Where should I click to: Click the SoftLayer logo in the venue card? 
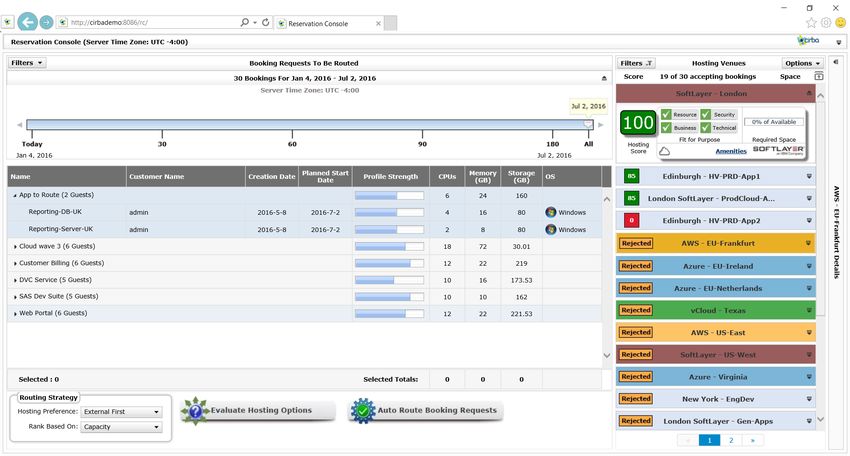778,150
